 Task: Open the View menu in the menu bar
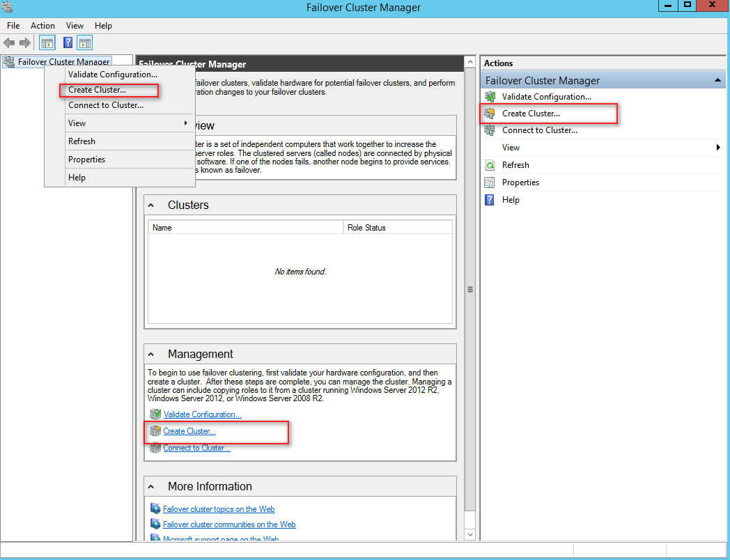point(75,26)
